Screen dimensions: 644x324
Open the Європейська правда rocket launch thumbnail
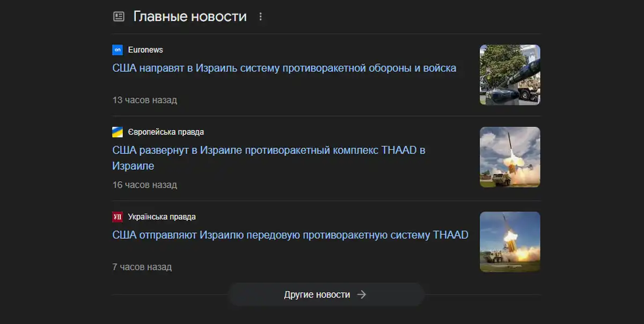(x=510, y=157)
